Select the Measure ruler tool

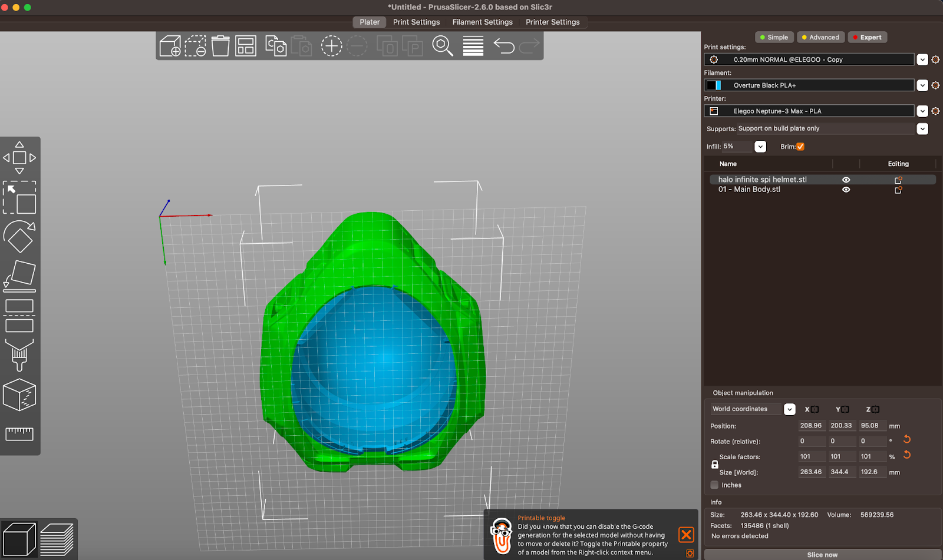click(x=19, y=434)
